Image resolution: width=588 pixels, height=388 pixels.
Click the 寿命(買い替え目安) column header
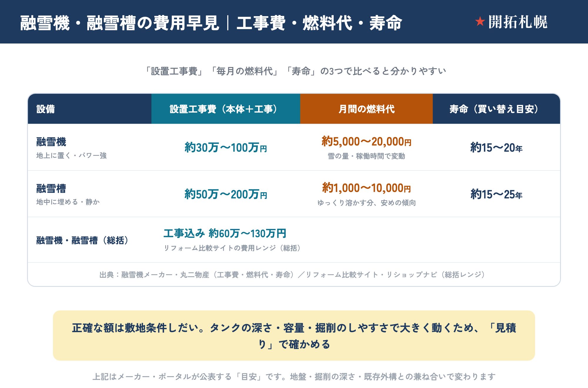(x=496, y=109)
